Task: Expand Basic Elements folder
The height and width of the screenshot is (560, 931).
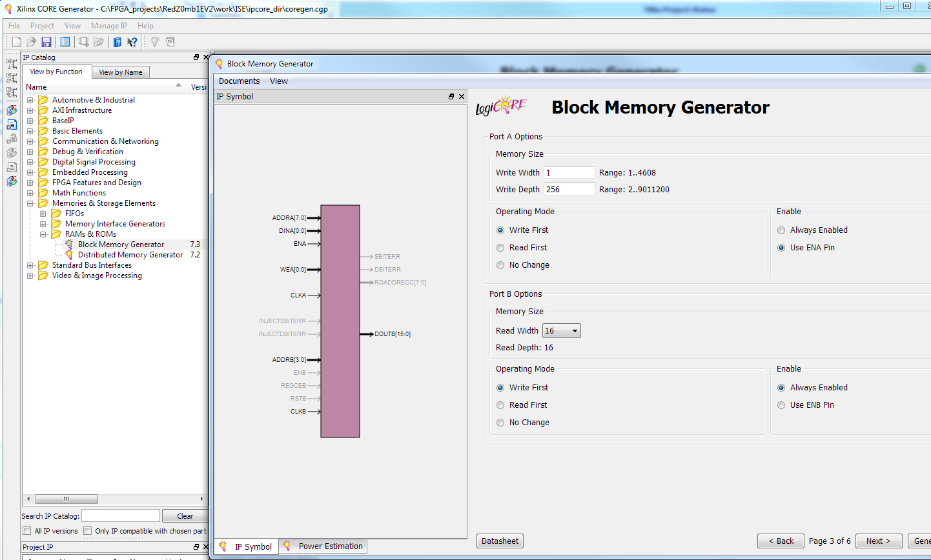Action: coord(30,131)
